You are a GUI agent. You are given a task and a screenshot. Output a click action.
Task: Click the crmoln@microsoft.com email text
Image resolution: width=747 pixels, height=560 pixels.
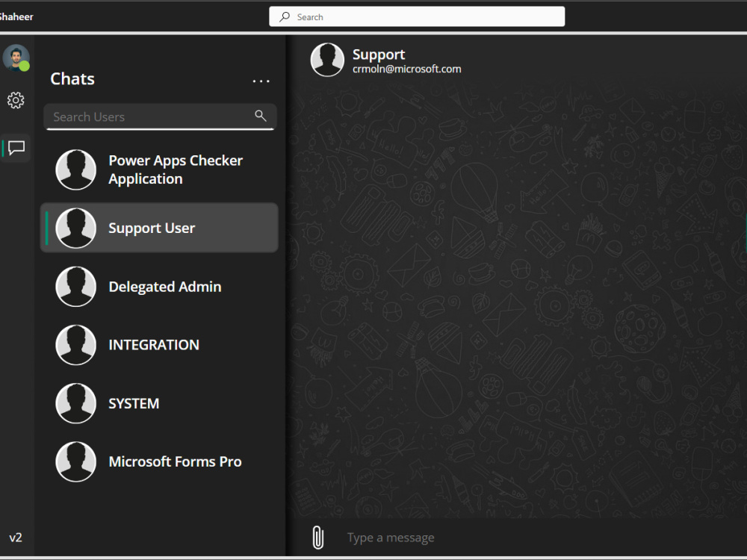click(x=407, y=69)
